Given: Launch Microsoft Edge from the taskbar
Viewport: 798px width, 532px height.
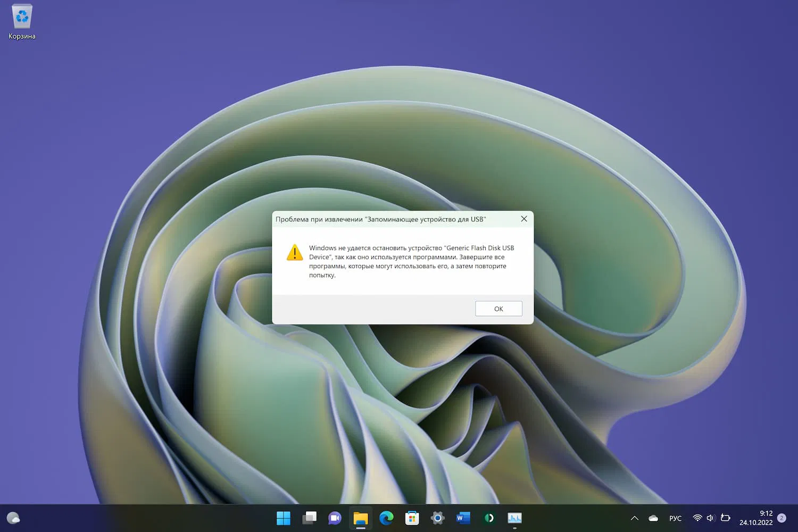Looking at the screenshot, I should click(x=386, y=518).
